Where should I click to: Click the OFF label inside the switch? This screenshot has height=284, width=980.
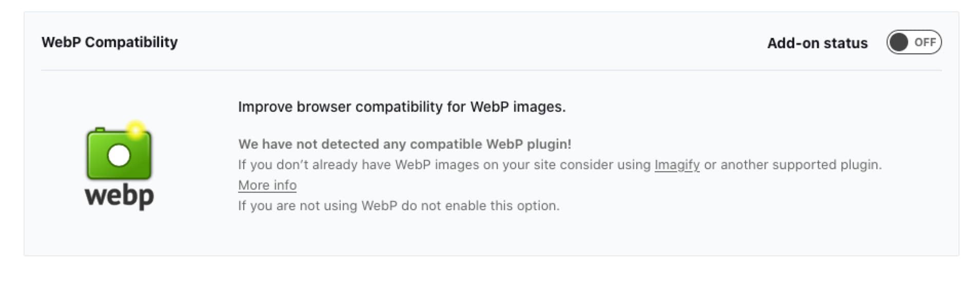(925, 43)
